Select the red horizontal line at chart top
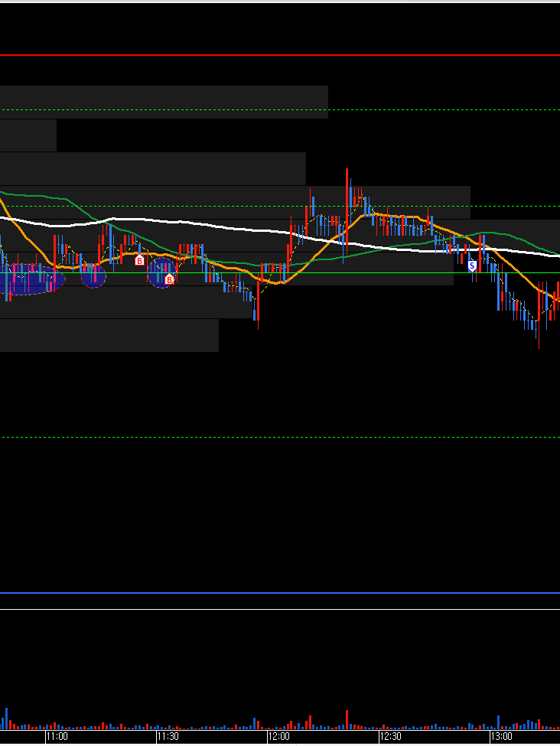 point(280,55)
